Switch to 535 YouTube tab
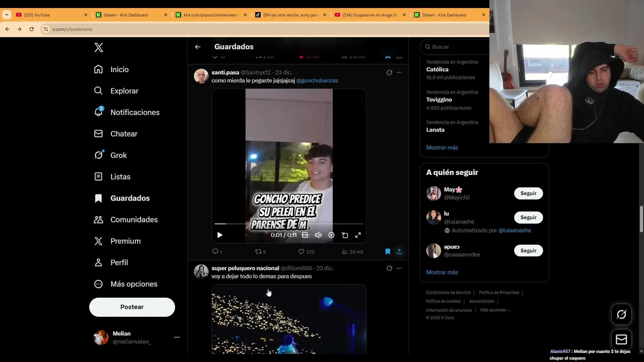The height and width of the screenshot is (362, 644). [x=51, y=15]
